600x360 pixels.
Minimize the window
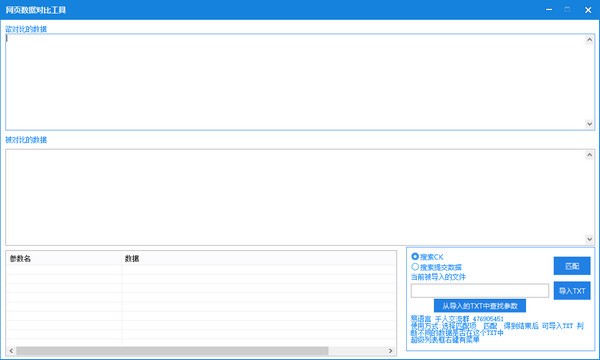(x=549, y=10)
